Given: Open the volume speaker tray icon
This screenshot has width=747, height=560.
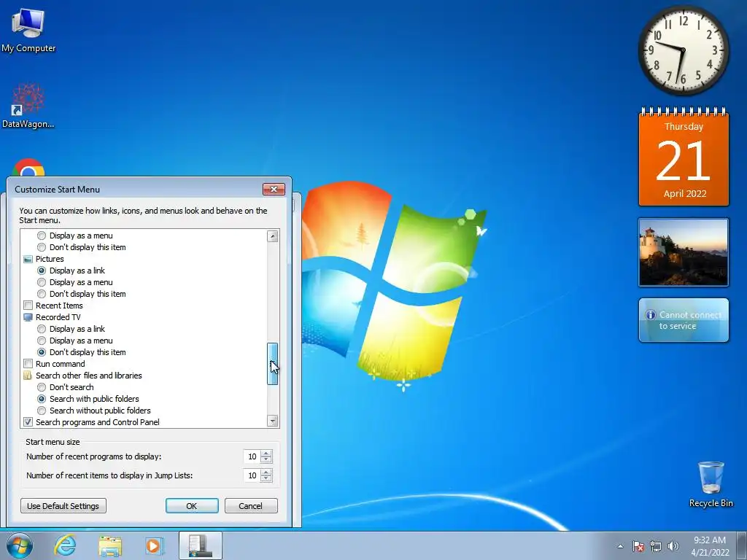Looking at the screenshot, I should 673,546.
